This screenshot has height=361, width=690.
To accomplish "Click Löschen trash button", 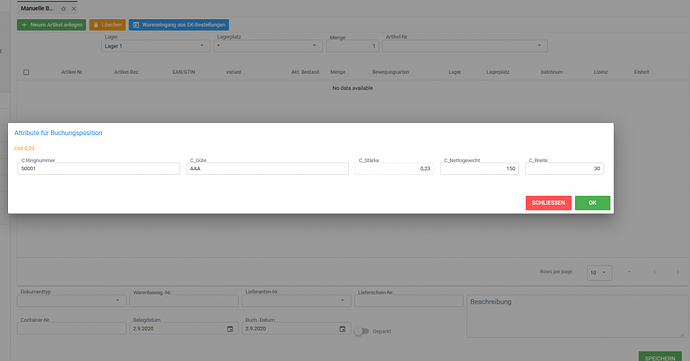I will (107, 25).
